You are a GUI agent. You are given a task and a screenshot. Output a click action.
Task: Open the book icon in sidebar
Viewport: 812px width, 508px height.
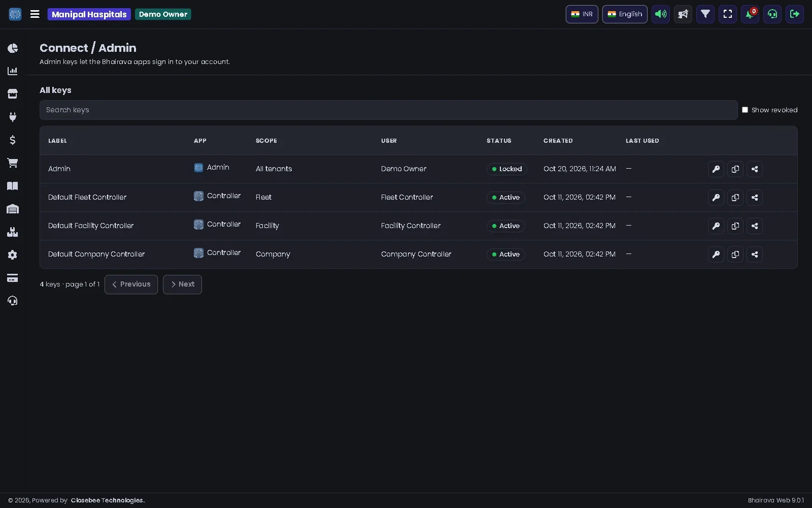tap(13, 186)
